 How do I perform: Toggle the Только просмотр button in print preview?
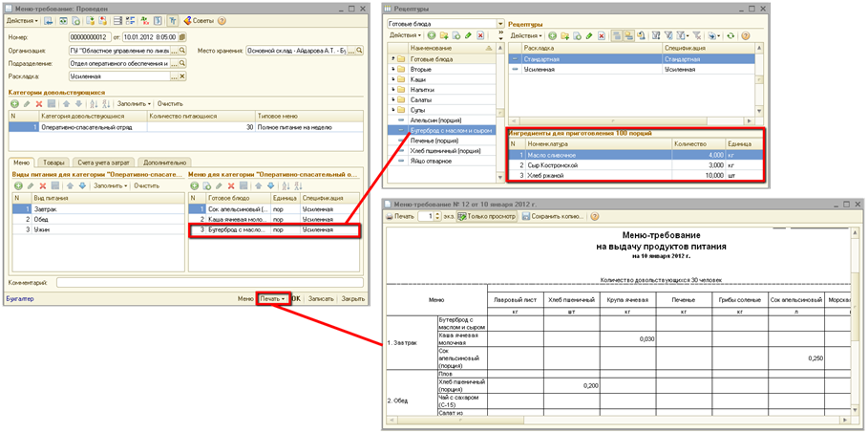tap(488, 217)
